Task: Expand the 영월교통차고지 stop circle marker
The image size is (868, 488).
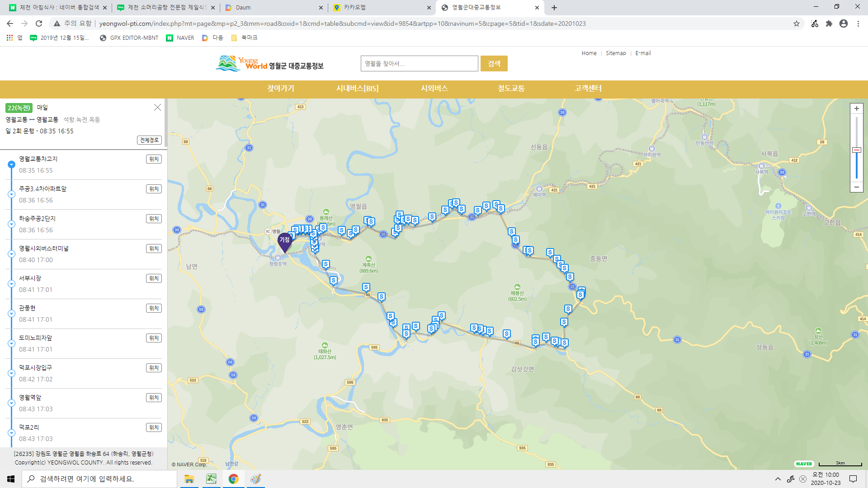Action: click(11, 164)
